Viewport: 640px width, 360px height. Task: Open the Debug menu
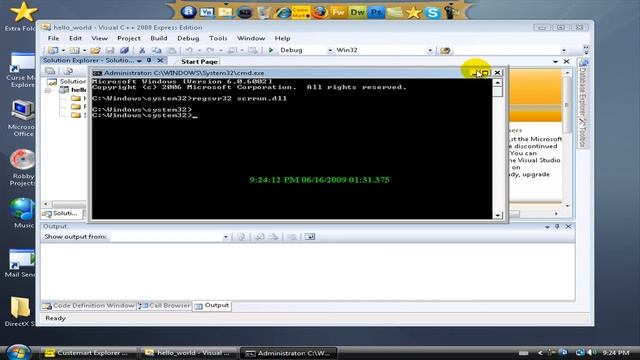(x=188, y=38)
